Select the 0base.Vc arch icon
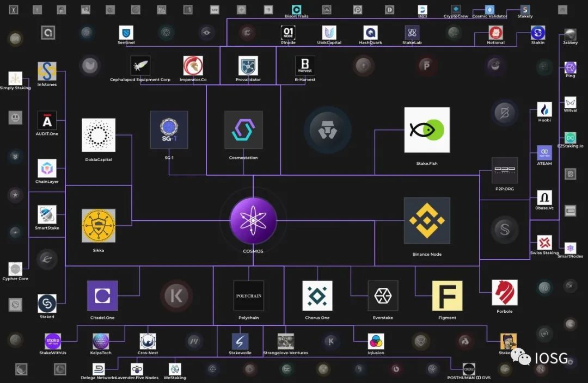 click(x=544, y=198)
